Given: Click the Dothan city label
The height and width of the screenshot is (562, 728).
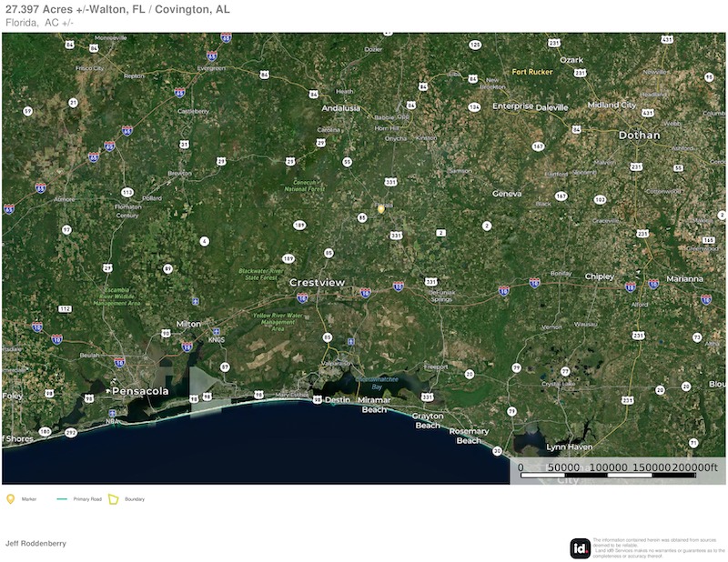Looking at the screenshot, I should tap(639, 135).
